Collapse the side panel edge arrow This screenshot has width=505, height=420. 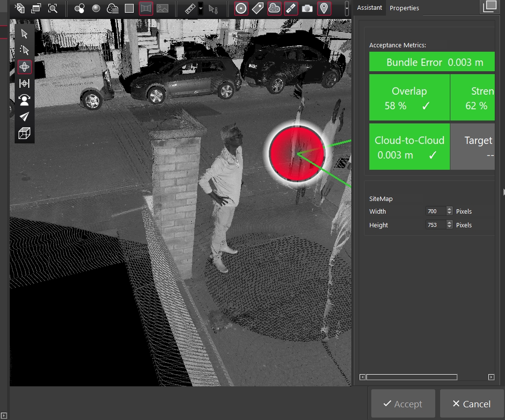[x=504, y=192]
